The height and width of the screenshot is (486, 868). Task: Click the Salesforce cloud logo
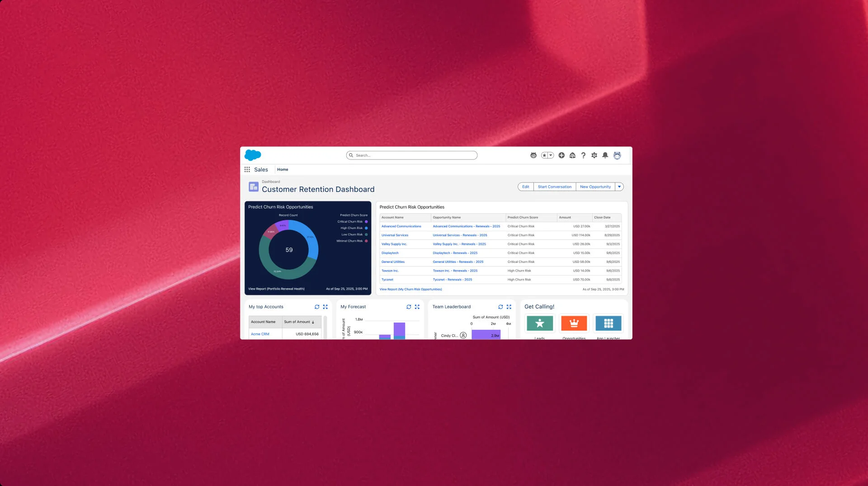[x=253, y=155]
